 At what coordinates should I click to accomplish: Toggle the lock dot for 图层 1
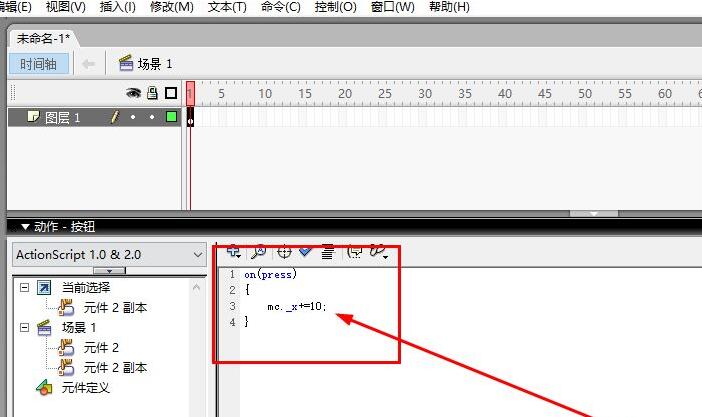152,117
